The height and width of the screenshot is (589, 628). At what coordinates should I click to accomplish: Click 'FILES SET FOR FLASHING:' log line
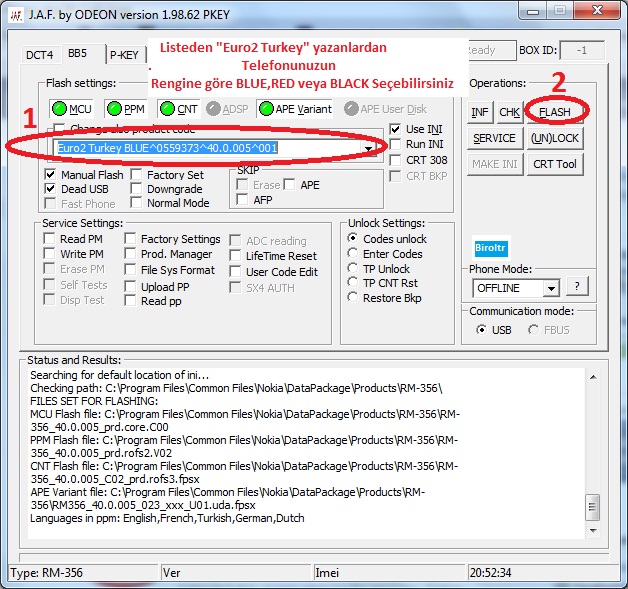coord(94,401)
